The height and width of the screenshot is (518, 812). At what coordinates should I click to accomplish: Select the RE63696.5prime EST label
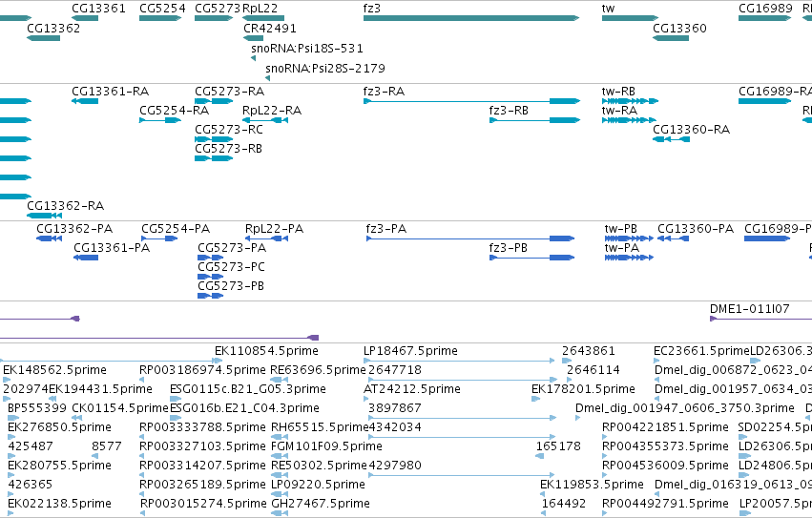coord(318,370)
